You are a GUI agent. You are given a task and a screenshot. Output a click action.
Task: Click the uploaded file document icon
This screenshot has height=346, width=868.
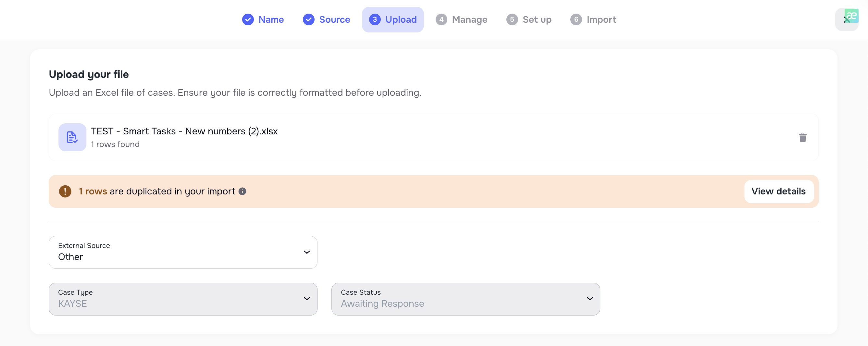coord(72,137)
